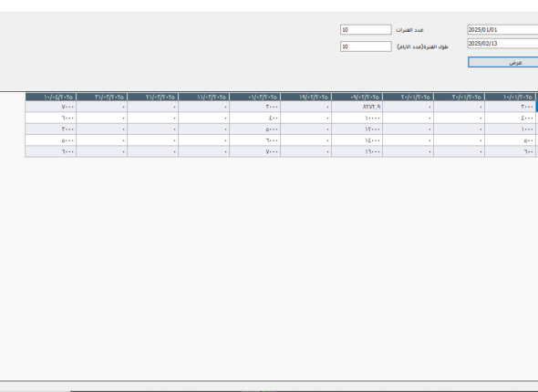Select the 1000 cell under 10/01/2025
538x392 pixels.
511,129
